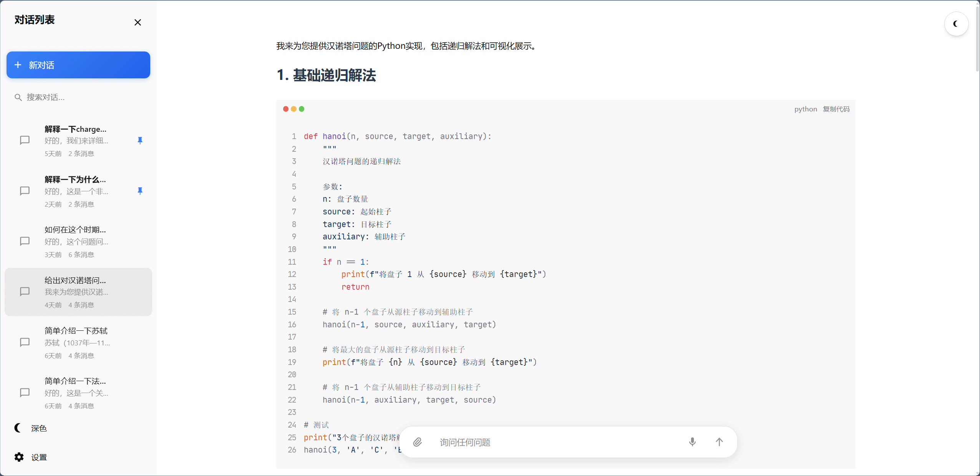
Task: Copy code using 复制代码 button
Action: pos(836,109)
